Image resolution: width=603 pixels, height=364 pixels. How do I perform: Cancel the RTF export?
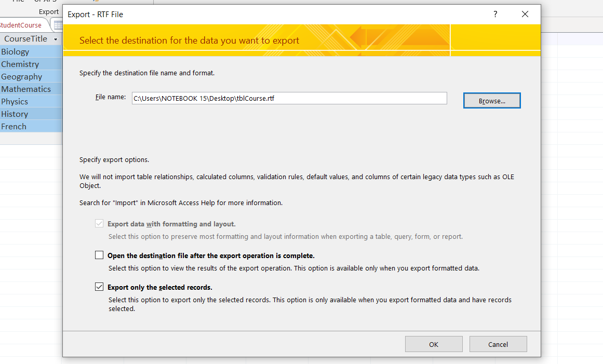[498, 344]
